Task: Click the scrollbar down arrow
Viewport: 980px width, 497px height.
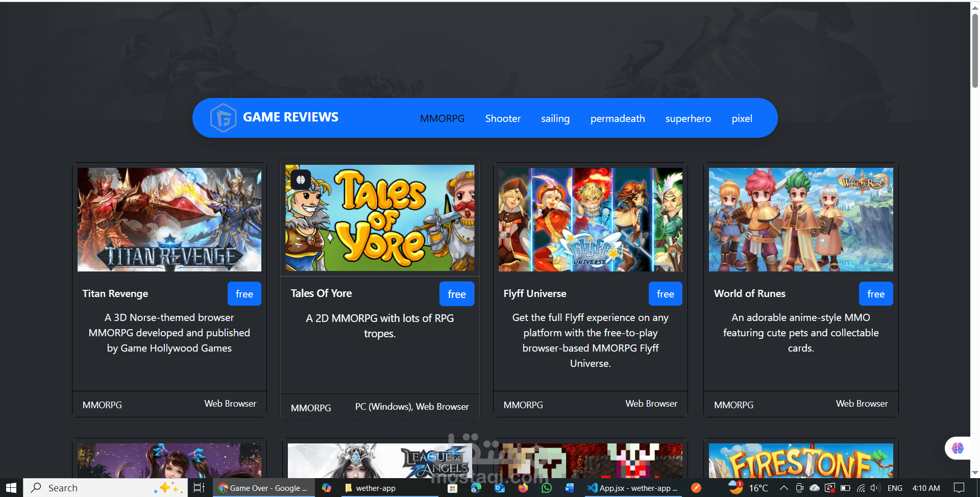Action: coord(975,473)
